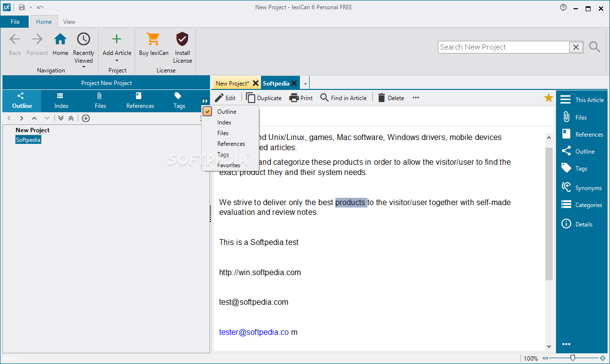Choose Files in the popup menu
The width and height of the screenshot is (610, 364).
pos(230,133)
